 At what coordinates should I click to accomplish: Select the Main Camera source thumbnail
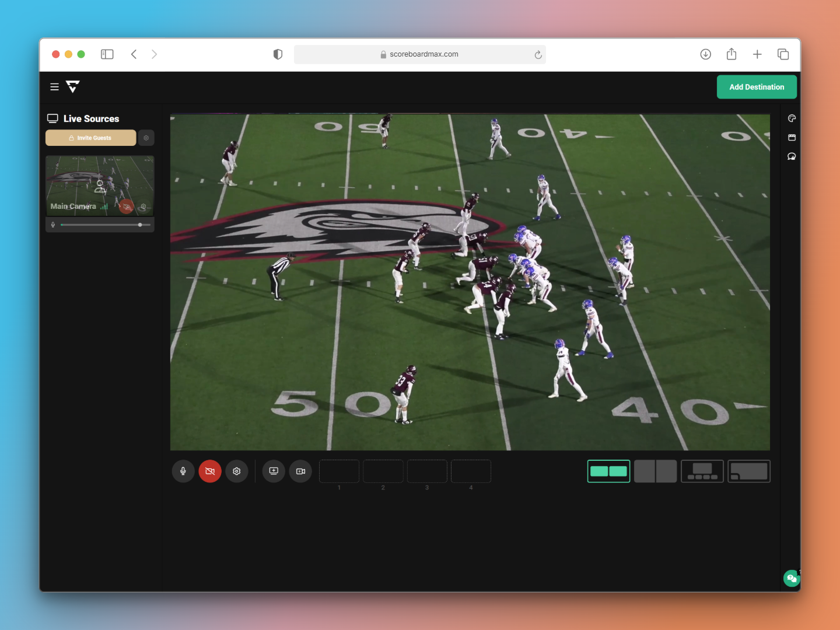100,185
